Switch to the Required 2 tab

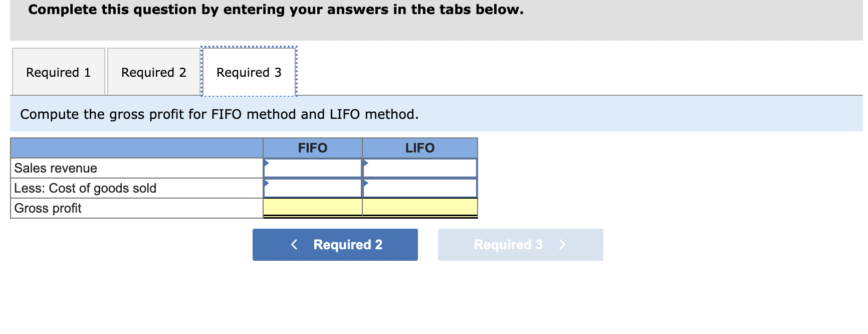click(x=154, y=72)
